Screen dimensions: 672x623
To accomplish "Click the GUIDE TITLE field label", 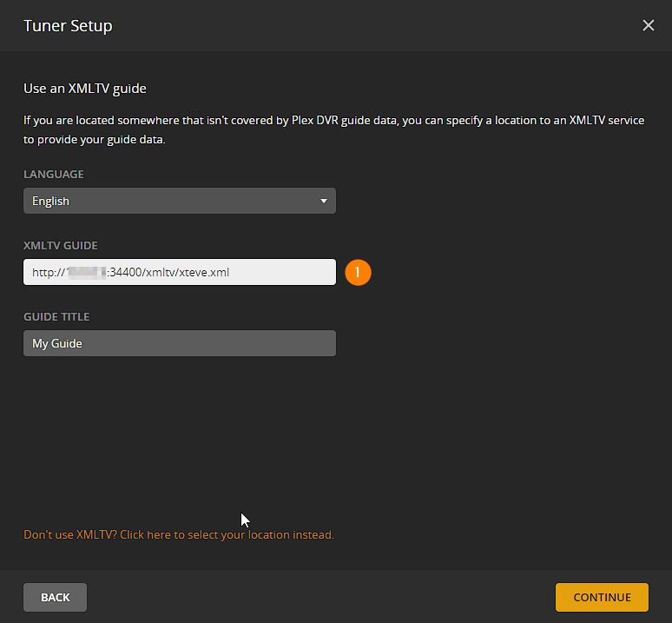I will (x=56, y=316).
